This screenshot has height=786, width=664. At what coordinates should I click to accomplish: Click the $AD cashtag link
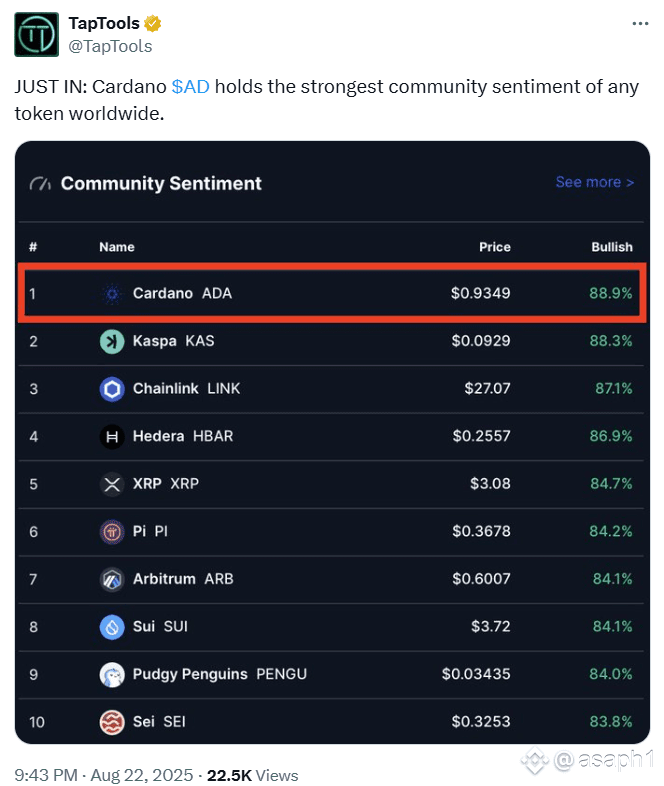190,87
